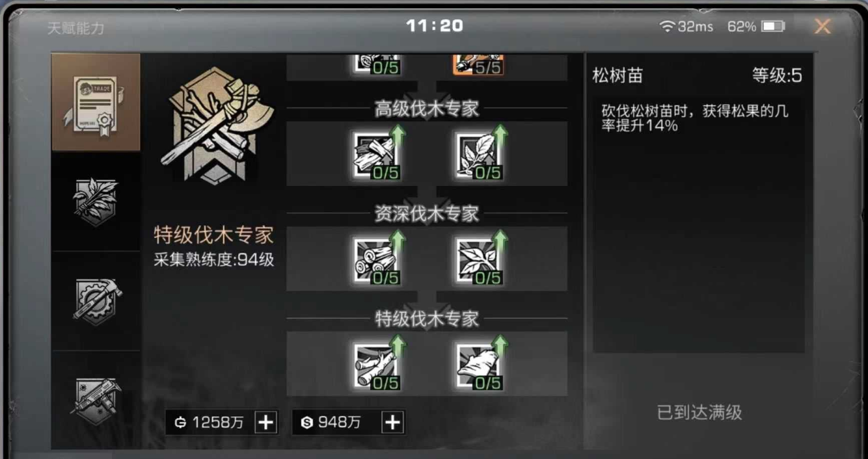Add currency with plus next to 948万
Image resolution: width=868 pixels, height=459 pixels.
point(392,423)
